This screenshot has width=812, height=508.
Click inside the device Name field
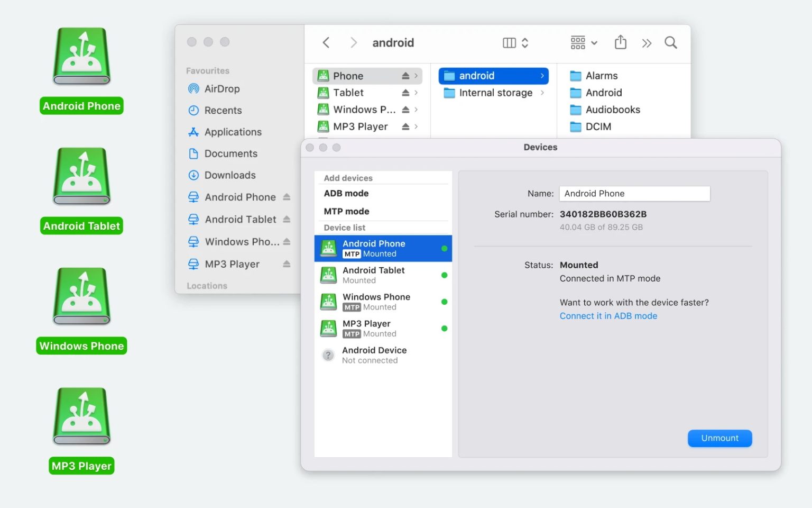pos(634,193)
